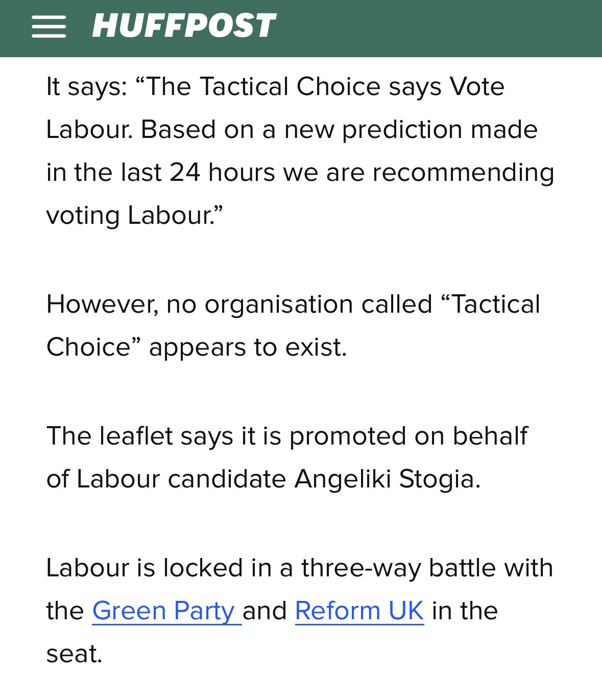Click the paragraph starting "The leaflet says"
Screen dimensions: 602x700
tap(286, 457)
